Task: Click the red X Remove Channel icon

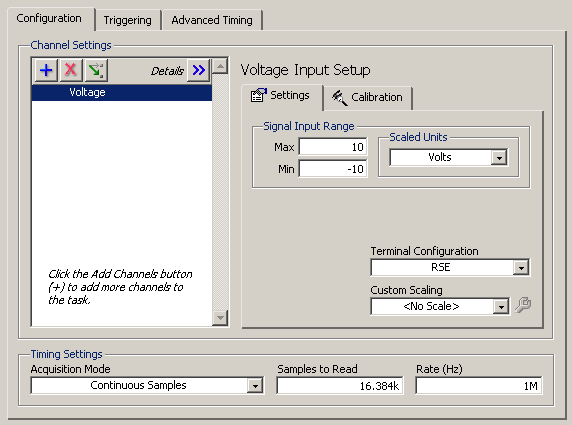Action: (x=70, y=70)
